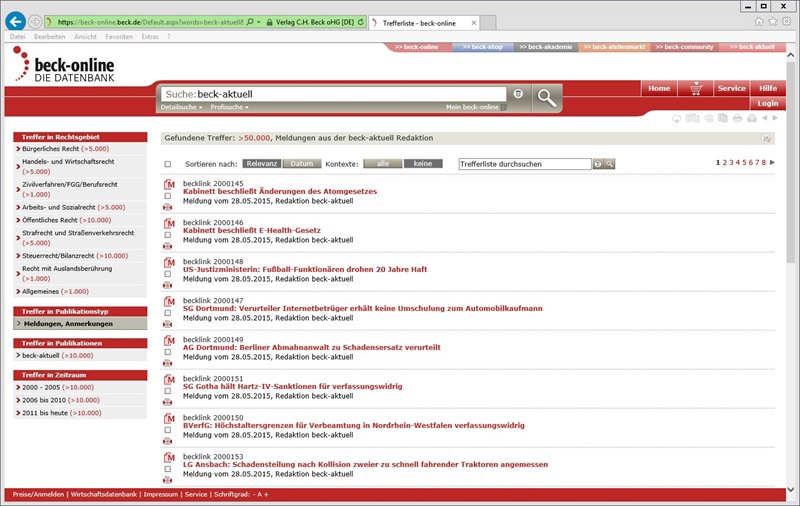Show context for the Atomgesetzes result
Image resolution: width=800 pixels, height=506 pixels.
click(x=167, y=207)
